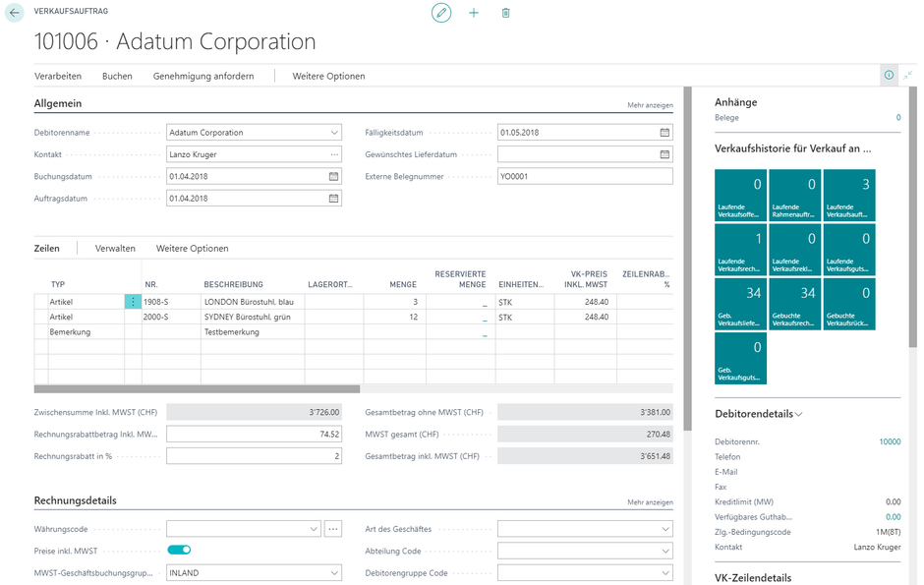
Task: Open Kontakt lookup ellipsis
Action: (x=334, y=154)
